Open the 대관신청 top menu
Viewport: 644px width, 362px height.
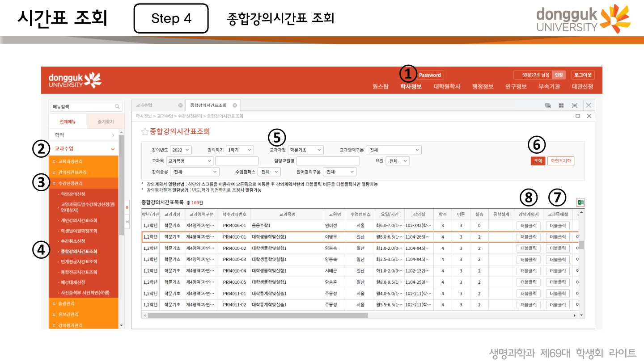pyautogui.click(x=582, y=87)
